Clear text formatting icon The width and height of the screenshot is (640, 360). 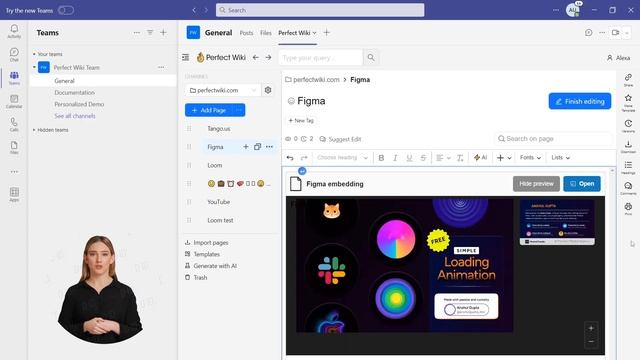click(x=460, y=158)
